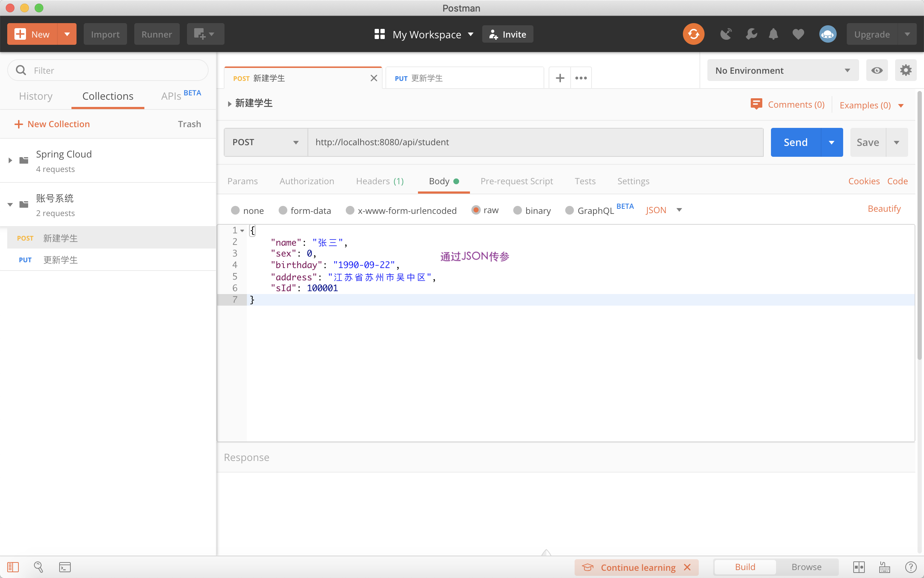Switch to Browse mode
Viewport: 924px width, 578px height.
point(806,567)
